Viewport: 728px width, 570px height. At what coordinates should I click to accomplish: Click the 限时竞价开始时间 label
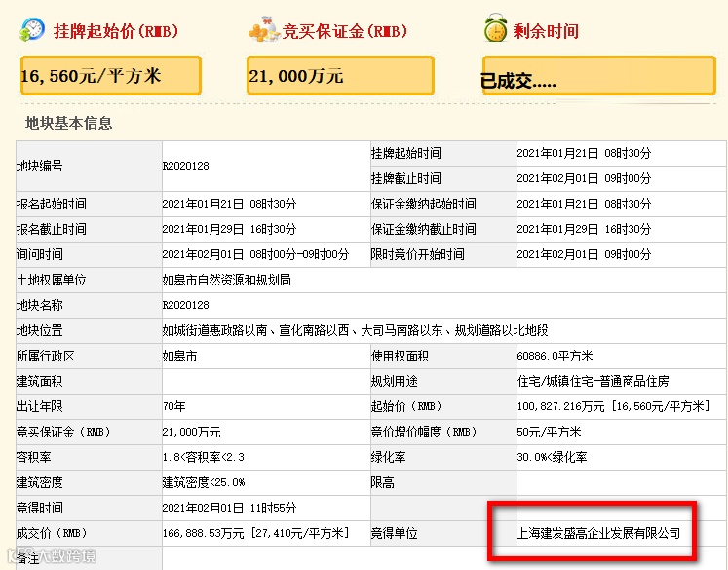coord(418,254)
